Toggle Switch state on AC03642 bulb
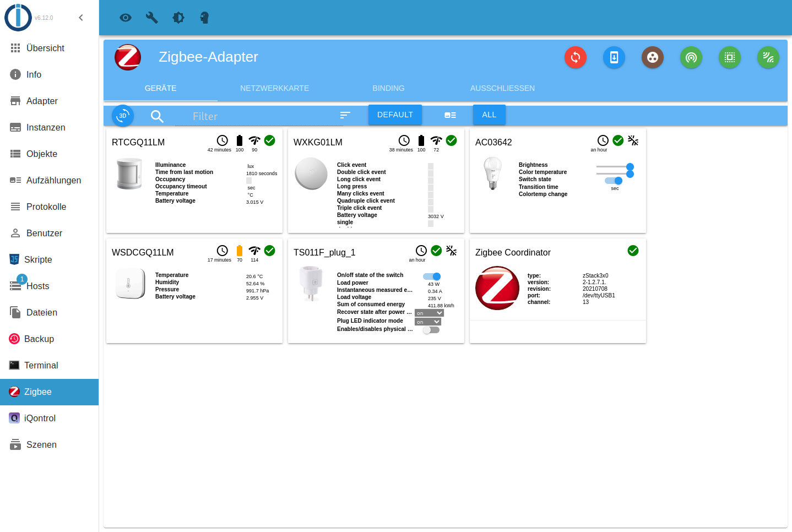 point(614,181)
